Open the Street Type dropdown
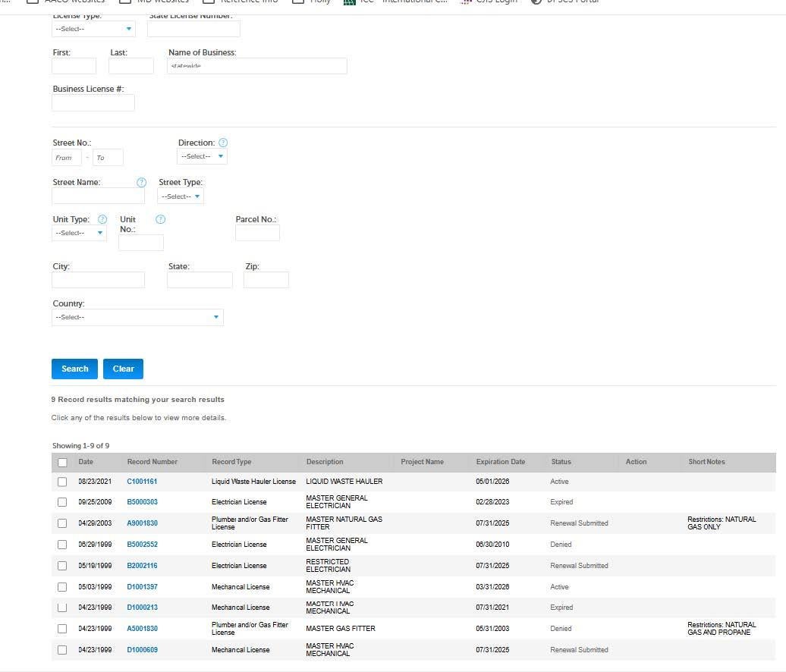Image resolution: width=786 pixels, height=672 pixels. pyautogui.click(x=181, y=196)
